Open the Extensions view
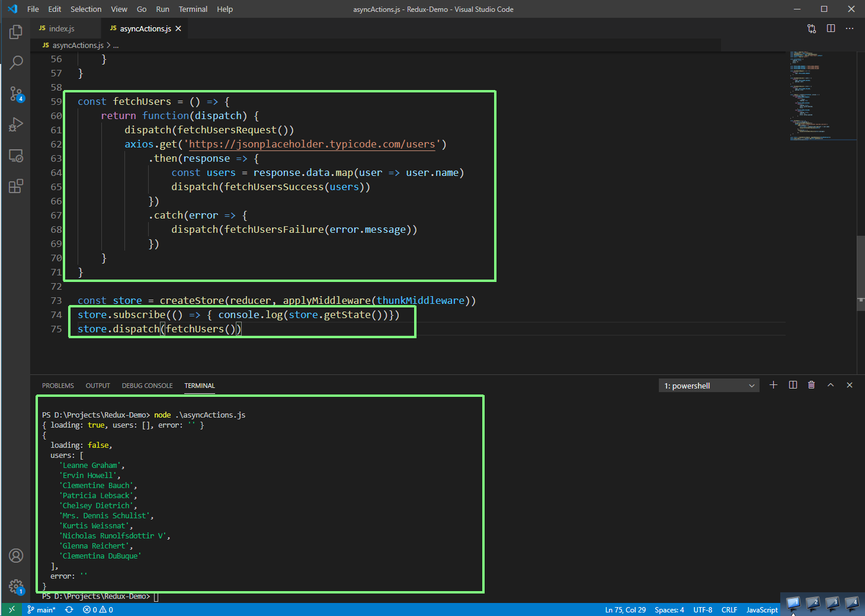 16,187
